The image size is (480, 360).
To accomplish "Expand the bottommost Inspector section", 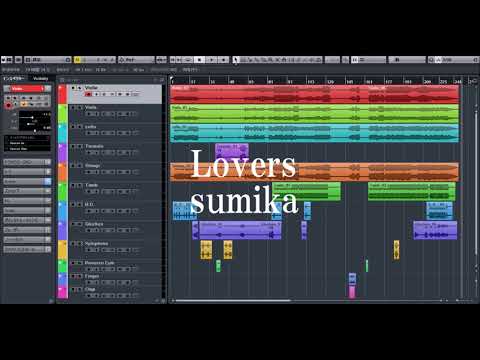I will point(27,249).
